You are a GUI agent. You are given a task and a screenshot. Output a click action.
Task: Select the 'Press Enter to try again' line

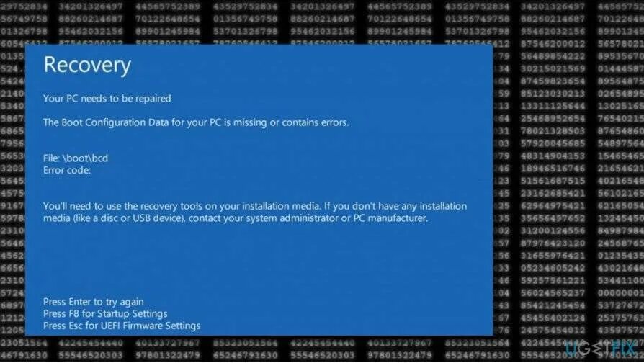point(93,302)
